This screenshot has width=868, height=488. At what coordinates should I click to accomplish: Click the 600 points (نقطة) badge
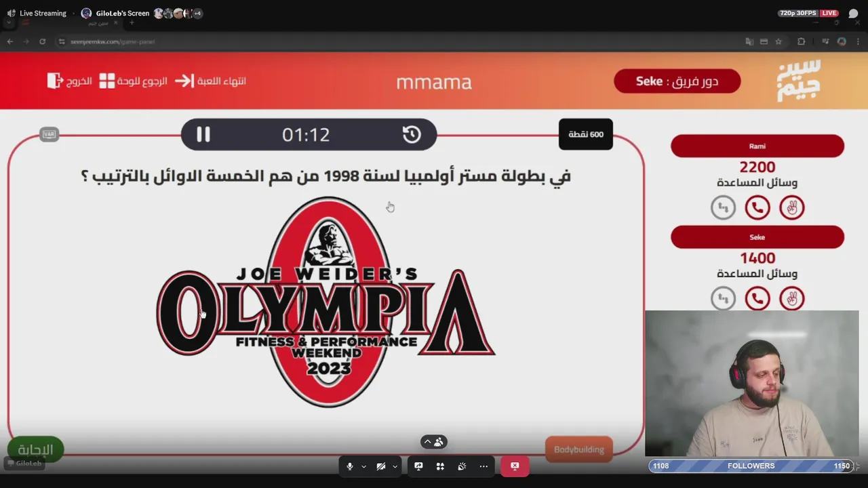pos(586,134)
